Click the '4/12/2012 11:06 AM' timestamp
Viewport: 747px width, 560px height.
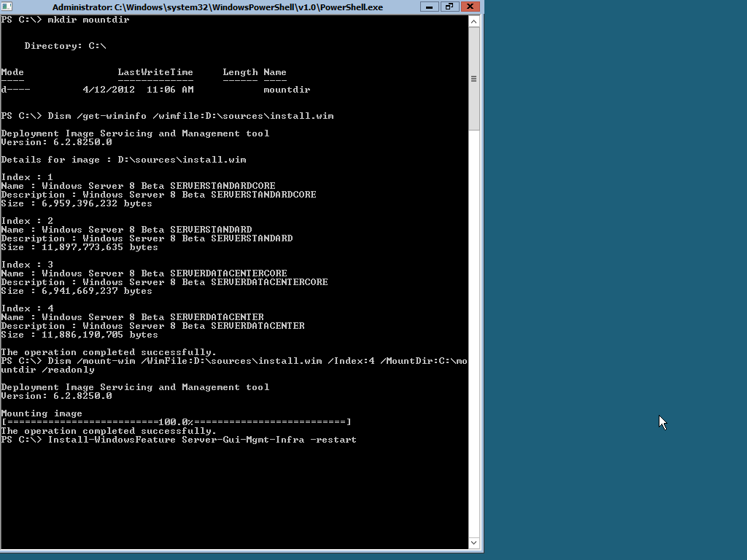[138, 90]
